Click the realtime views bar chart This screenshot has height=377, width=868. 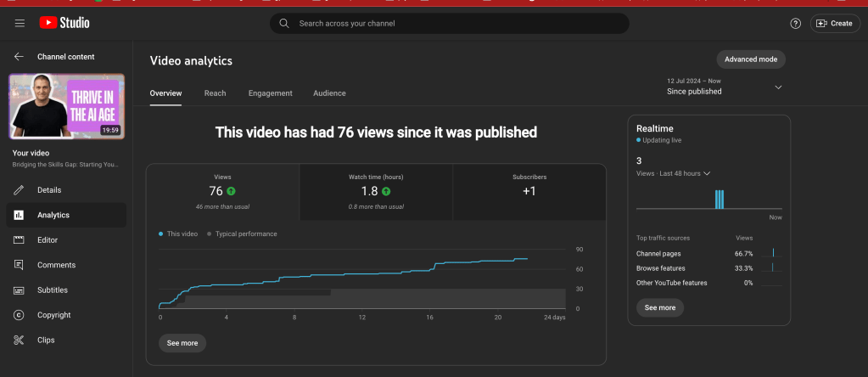click(x=709, y=200)
